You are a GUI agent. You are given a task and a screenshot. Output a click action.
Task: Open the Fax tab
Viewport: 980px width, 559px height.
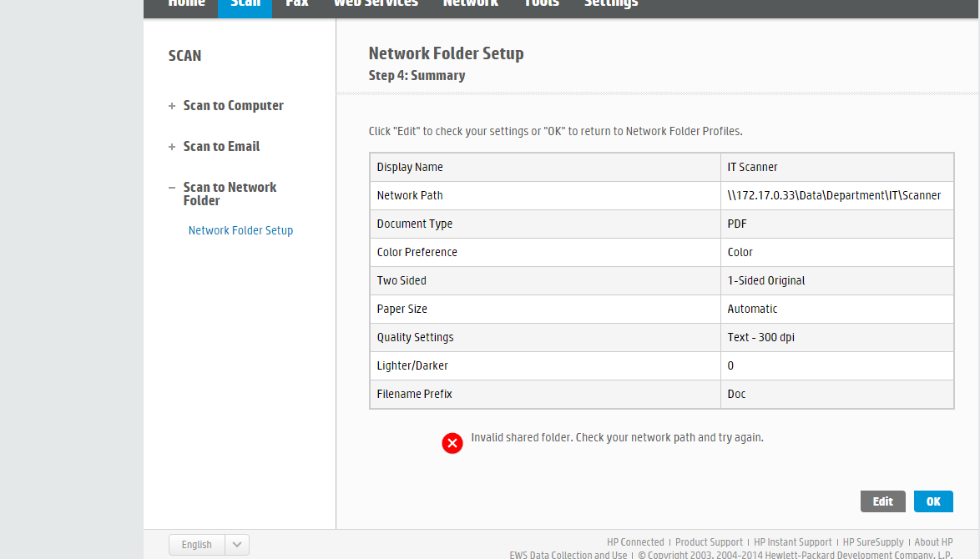pyautogui.click(x=297, y=4)
